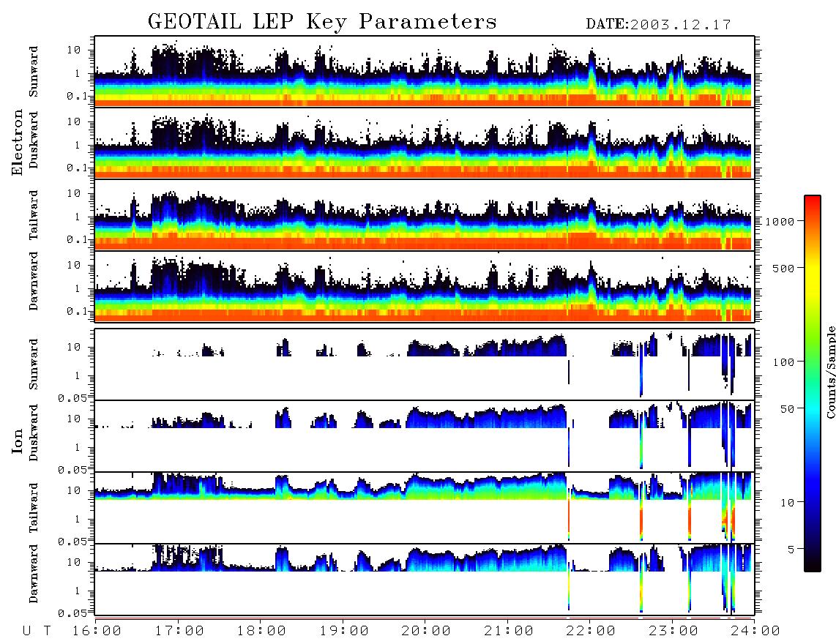Click the colorbar "10" tick label
Viewport: 836px width, 644px height.
(x=787, y=502)
